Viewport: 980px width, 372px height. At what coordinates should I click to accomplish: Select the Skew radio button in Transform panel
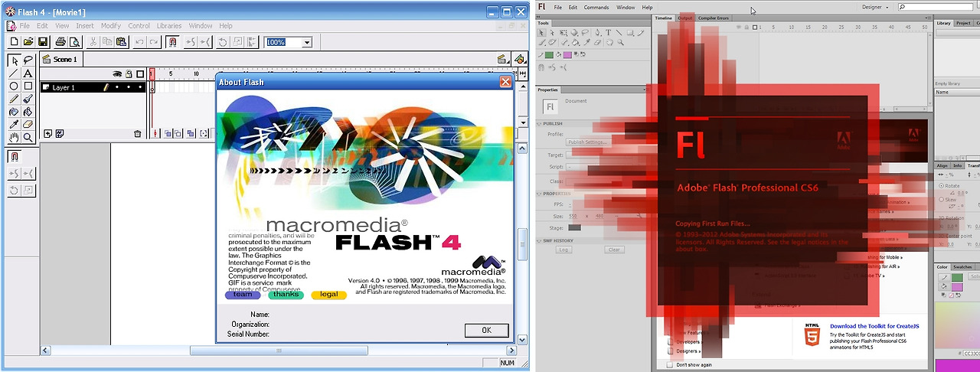(x=942, y=200)
